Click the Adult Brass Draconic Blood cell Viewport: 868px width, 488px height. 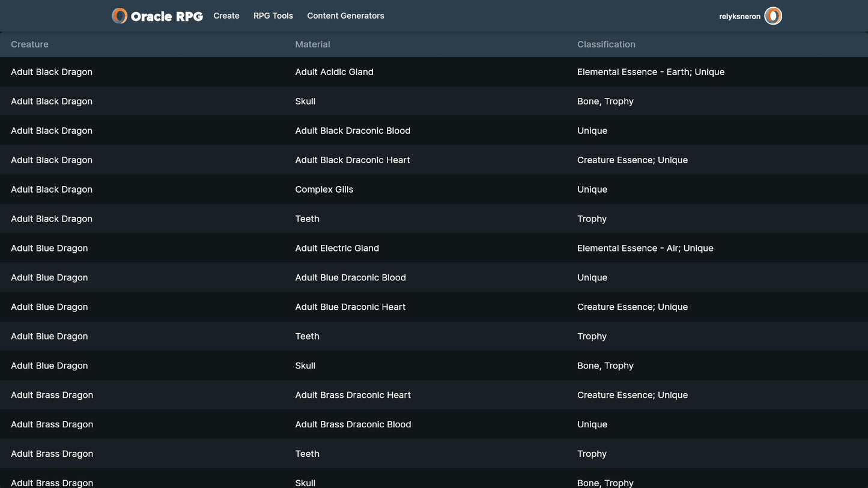click(353, 425)
